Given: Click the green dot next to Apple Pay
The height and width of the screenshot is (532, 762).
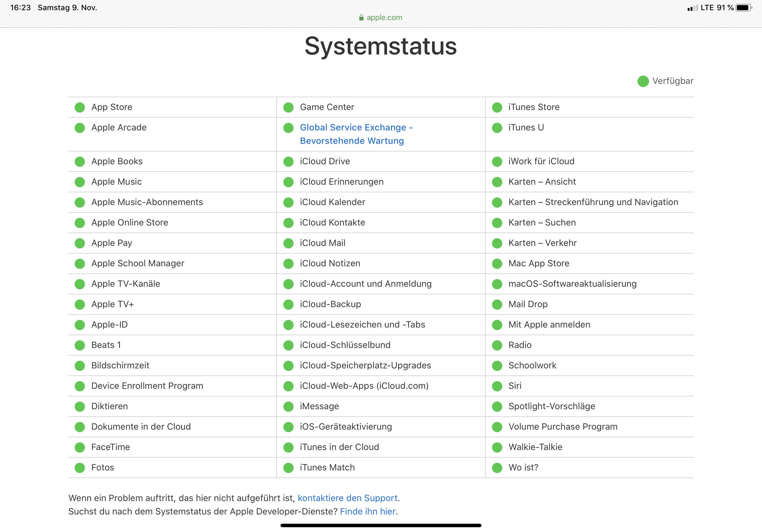Looking at the screenshot, I should coord(80,243).
